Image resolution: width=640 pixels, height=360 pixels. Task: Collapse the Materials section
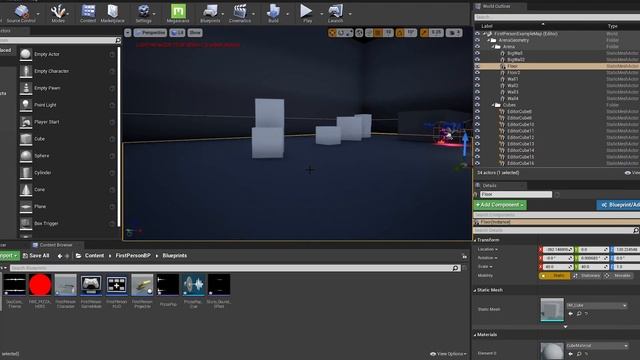point(475,335)
